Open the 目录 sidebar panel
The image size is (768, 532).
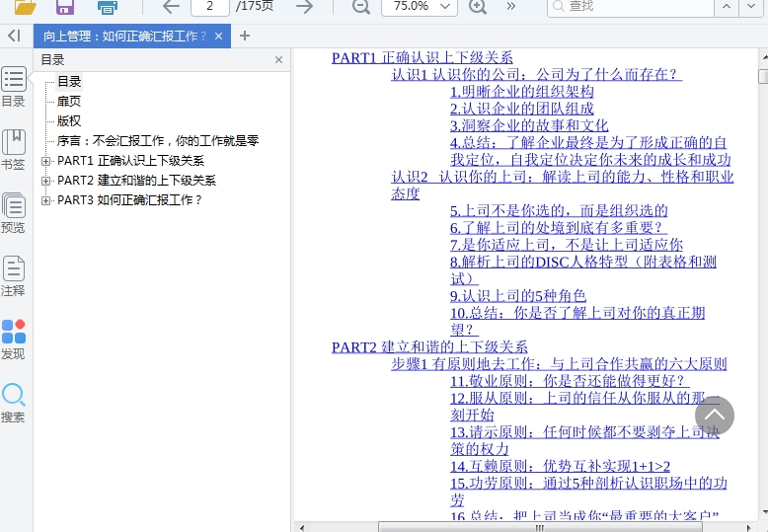point(14,87)
